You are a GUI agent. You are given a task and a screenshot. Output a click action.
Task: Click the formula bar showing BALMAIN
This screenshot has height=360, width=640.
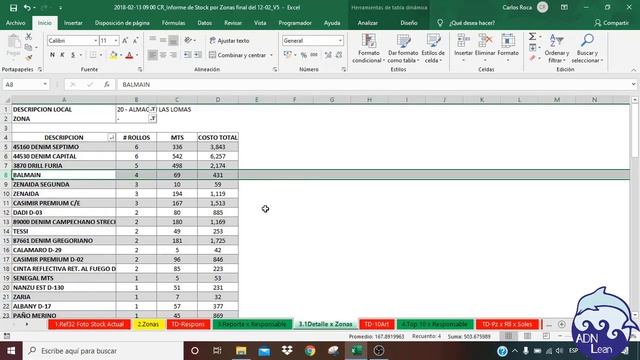373,84
